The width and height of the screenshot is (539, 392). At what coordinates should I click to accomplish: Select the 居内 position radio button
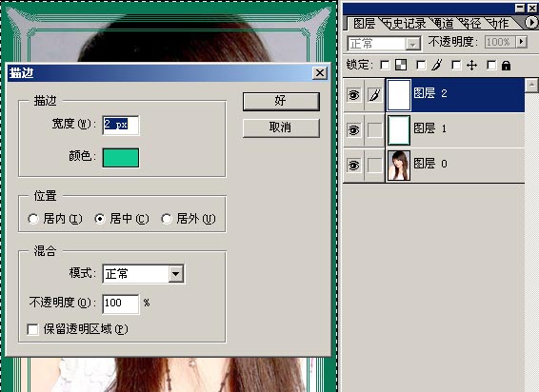click(x=33, y=219)
